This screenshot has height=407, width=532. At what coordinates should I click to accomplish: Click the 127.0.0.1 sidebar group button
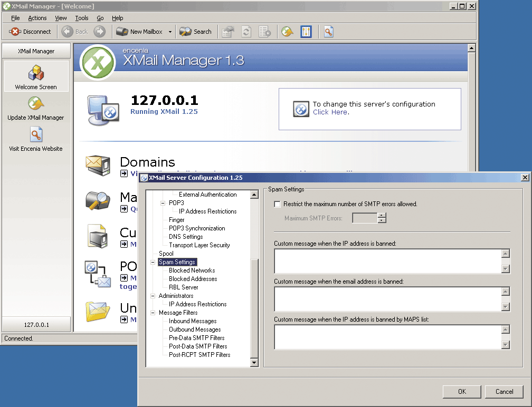pyautogui.click(x=36, y=325)
